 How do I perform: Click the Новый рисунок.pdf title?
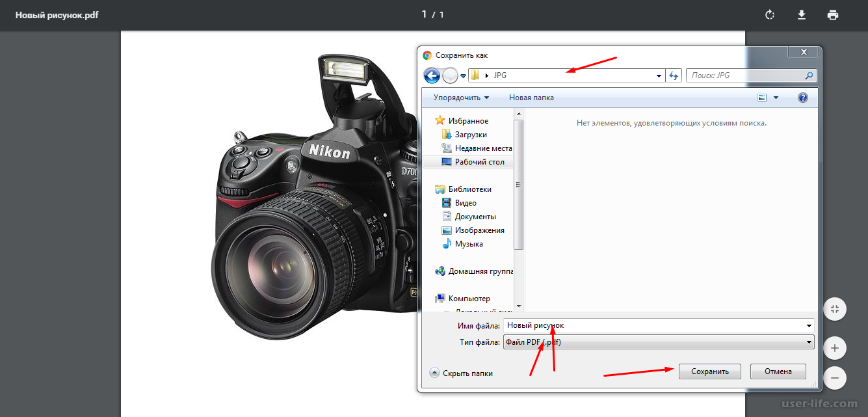[57, 14]
